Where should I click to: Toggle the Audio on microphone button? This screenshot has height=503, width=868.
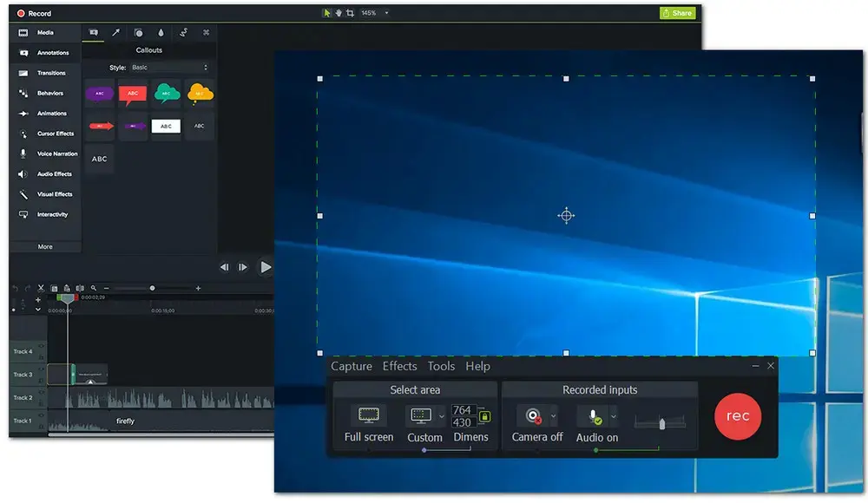click(594, 416)
